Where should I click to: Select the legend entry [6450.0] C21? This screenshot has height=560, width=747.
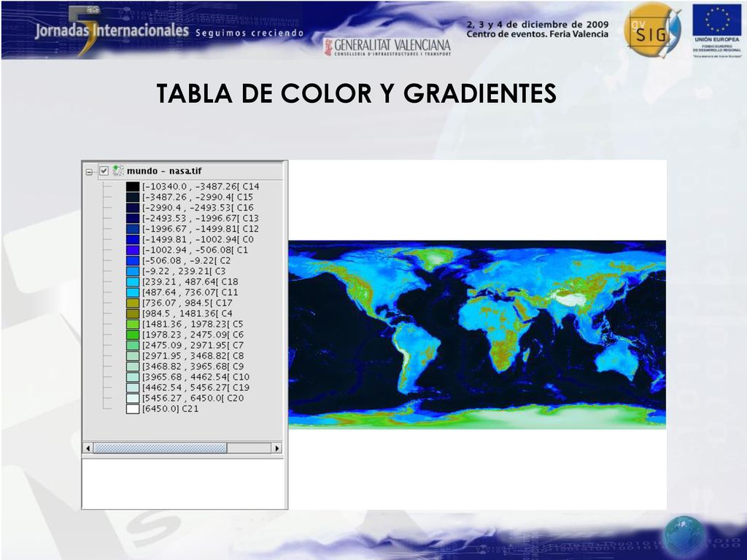(x=171, y=408)
